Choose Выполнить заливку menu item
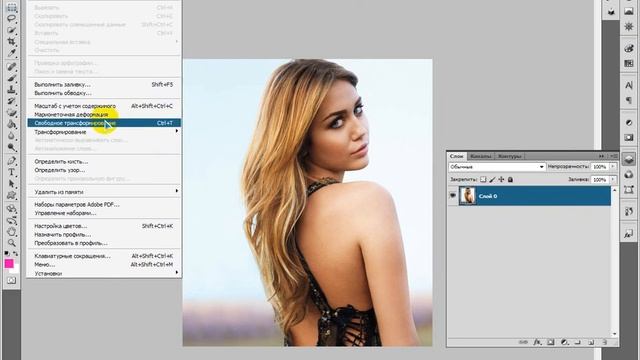 pos(104,84)
